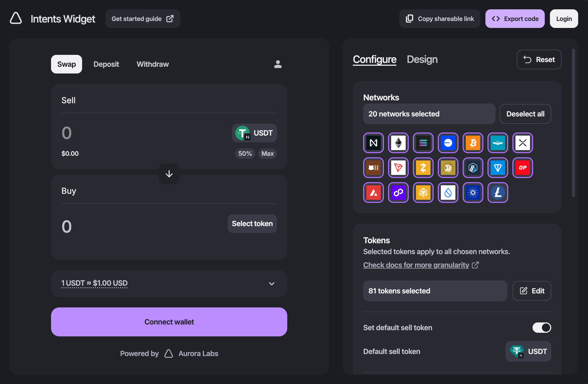Select the NEAR network icon
This screenshot has height=384, width=588.
373,143
